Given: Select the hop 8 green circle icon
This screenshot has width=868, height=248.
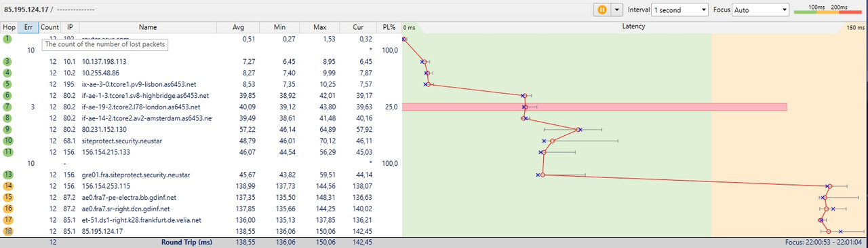Looking at the screenshot, I should pos(8,118).
